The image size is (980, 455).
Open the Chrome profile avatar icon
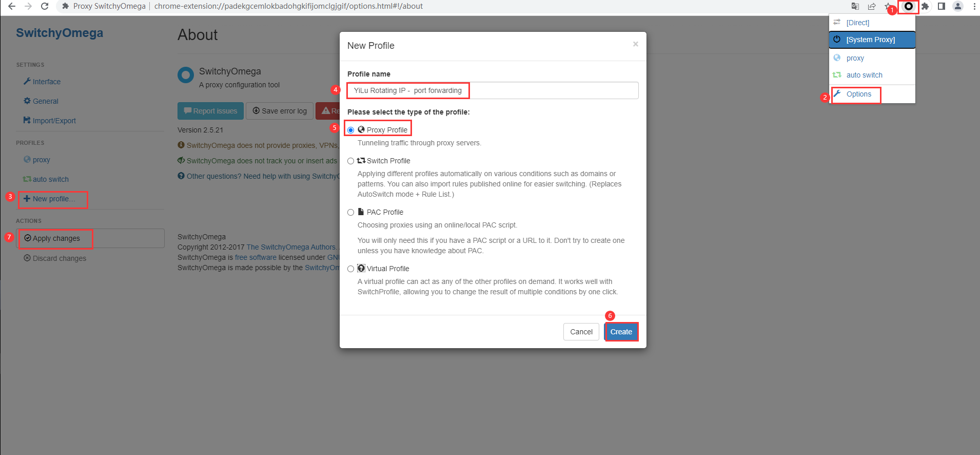point(958,6)
